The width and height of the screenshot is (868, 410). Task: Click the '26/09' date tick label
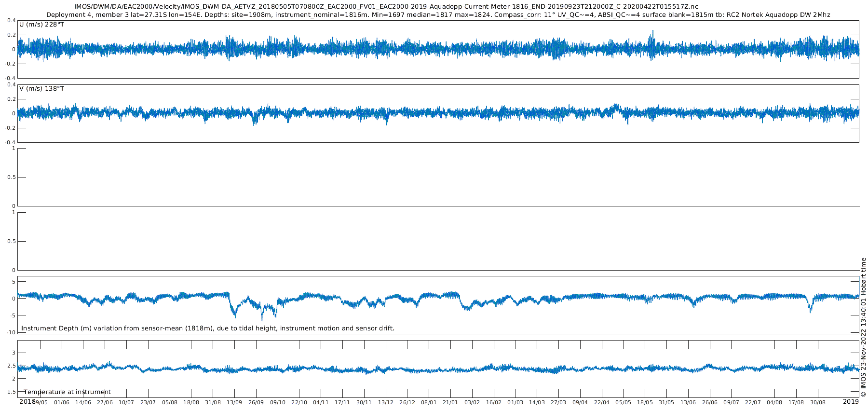tap(256, 402)
